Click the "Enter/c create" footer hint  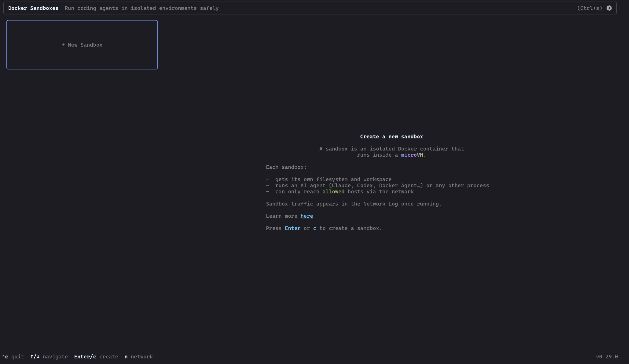coord(96,357)
